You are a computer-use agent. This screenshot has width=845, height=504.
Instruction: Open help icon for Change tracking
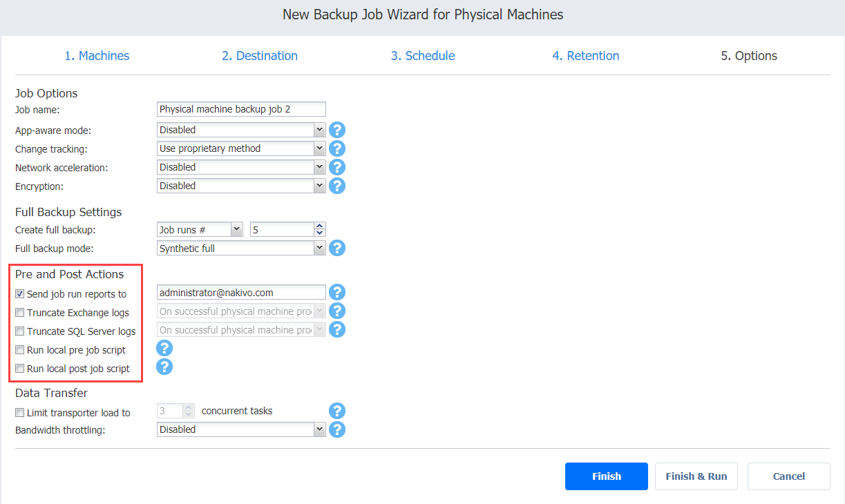tap(336, 148)
